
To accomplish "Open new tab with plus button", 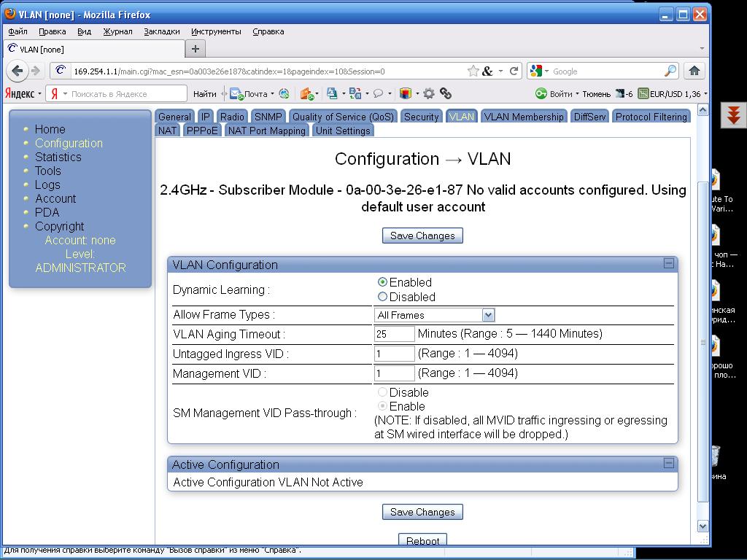I will click(195, 49).
